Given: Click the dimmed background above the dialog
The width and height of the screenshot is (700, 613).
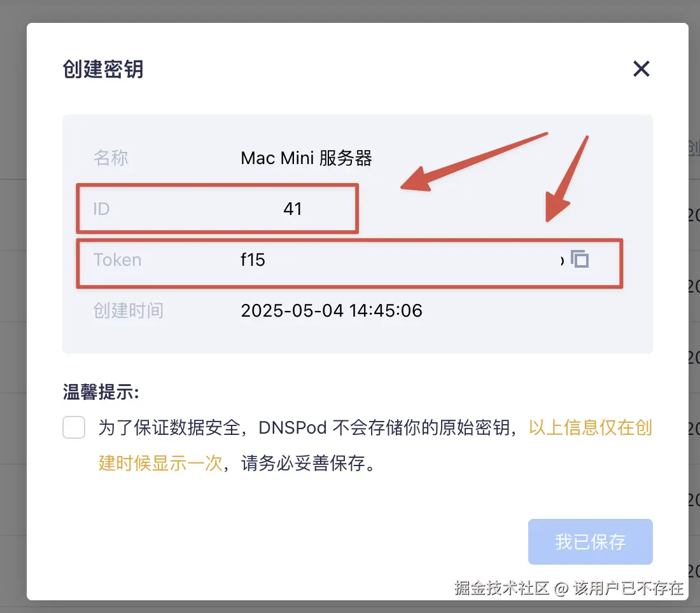Looking at the screenshot, I should tap(350, 11).
